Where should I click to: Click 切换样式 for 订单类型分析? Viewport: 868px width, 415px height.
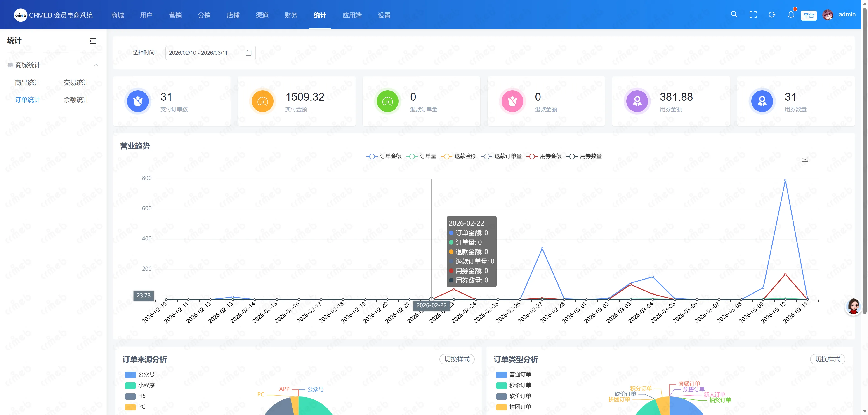pyautogui.click(x=828, y=359)
